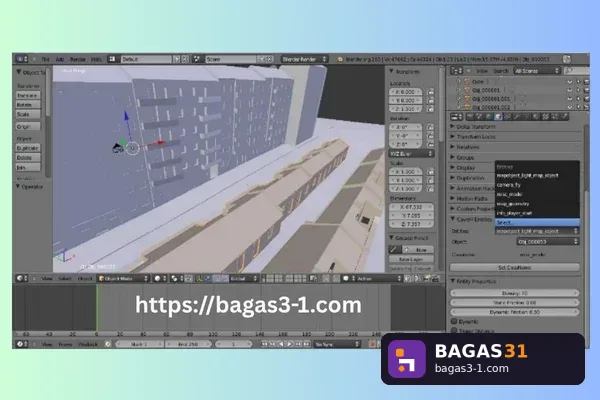This screenshot has width=600, height=400.
Task: Toggle visibility eye for Obj_000001.001 in outliner
Action: [x=569, y=99]
